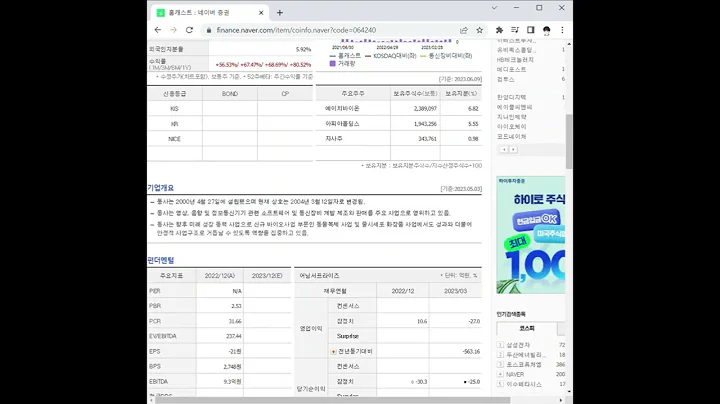Bookmark this page with the star icon
This screenshot has width=720, height=404.
(x=479, y=30)
